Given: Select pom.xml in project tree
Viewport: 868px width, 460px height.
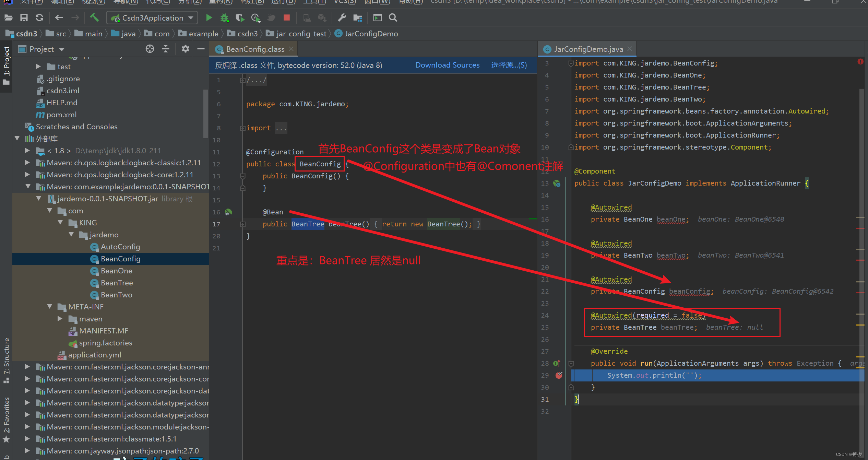Looking at the screenshot, I should tap(61, 115).
